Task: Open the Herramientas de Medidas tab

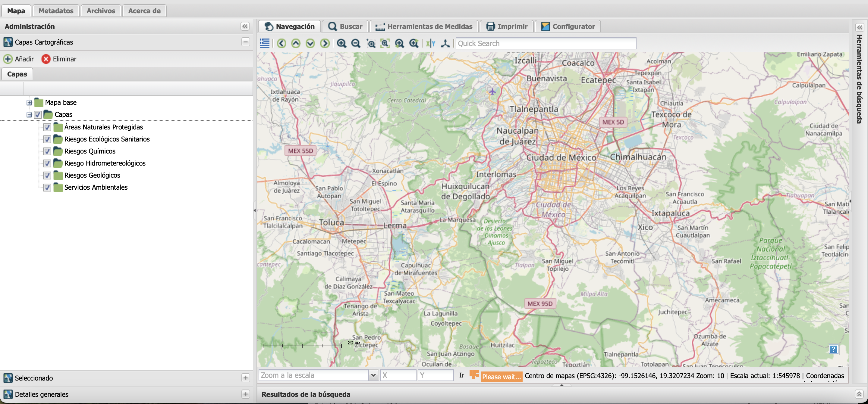Action: point(424,26)
